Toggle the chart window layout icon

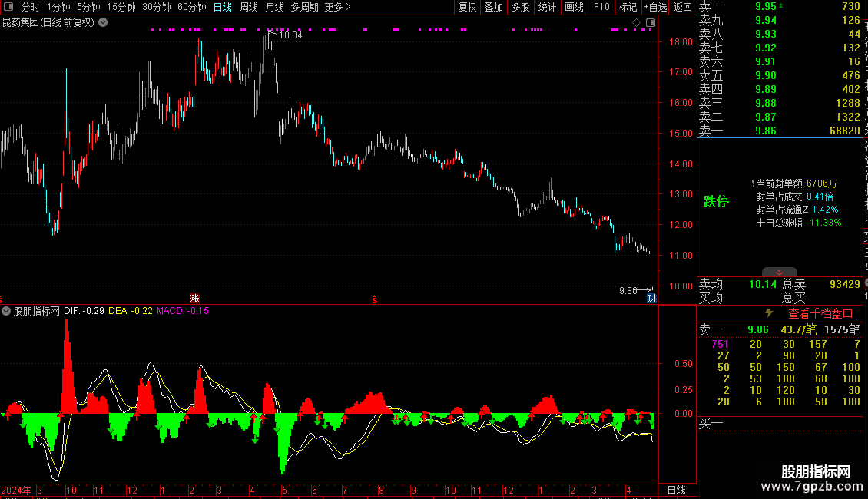tap(651, 23)
